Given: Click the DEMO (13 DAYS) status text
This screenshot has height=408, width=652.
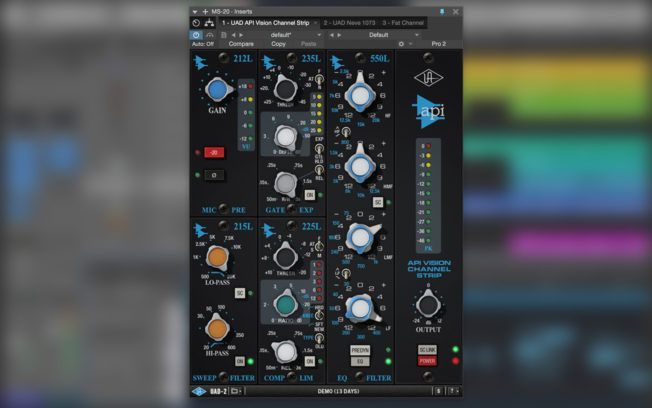Looking at the screenshot, I should click(x=338, y=391).
